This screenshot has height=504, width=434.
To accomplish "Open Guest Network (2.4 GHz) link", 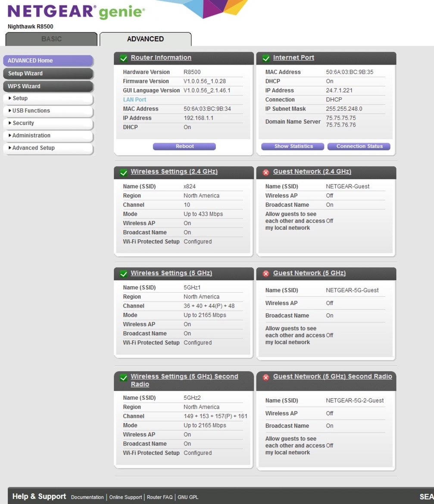I will (312, 172).
